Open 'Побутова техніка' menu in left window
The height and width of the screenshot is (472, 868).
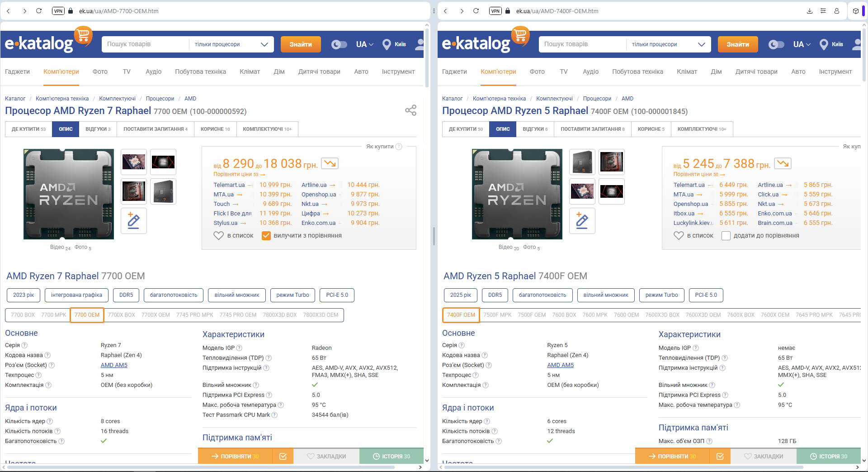[200, 72]
